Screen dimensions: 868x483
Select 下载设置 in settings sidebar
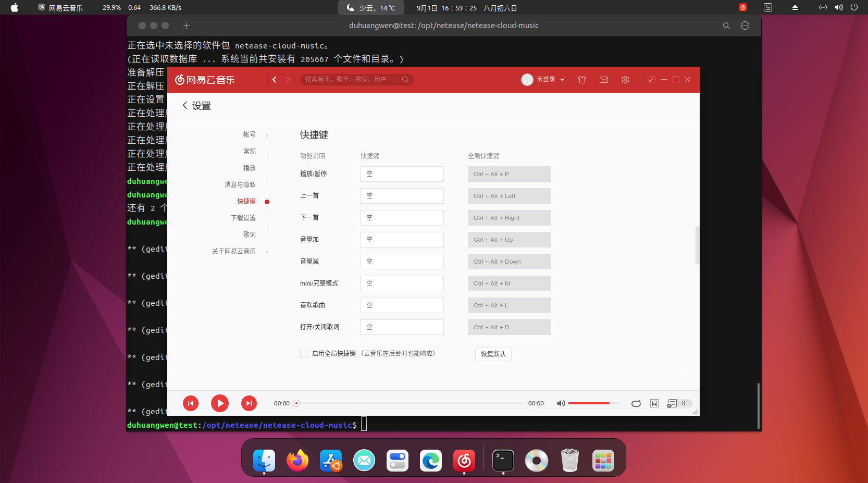point(243,218)
